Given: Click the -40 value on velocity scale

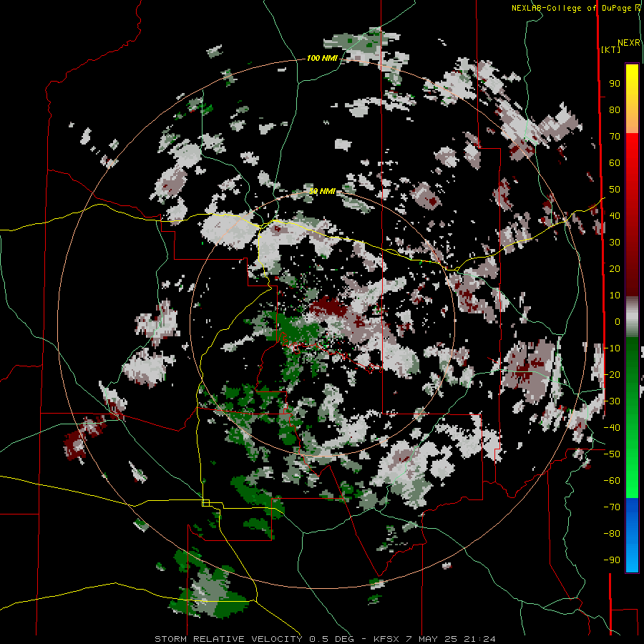Looking at the screenshot, I should coord(612,428).
